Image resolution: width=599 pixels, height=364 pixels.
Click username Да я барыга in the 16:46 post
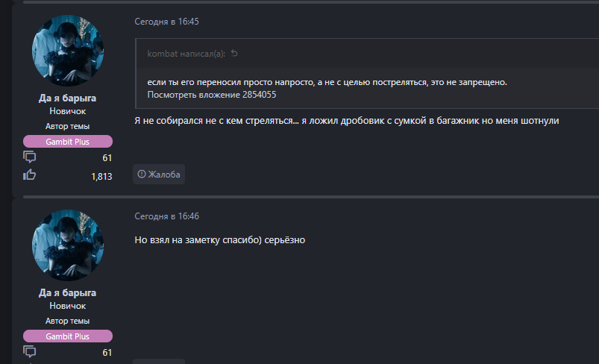(68, 292)
